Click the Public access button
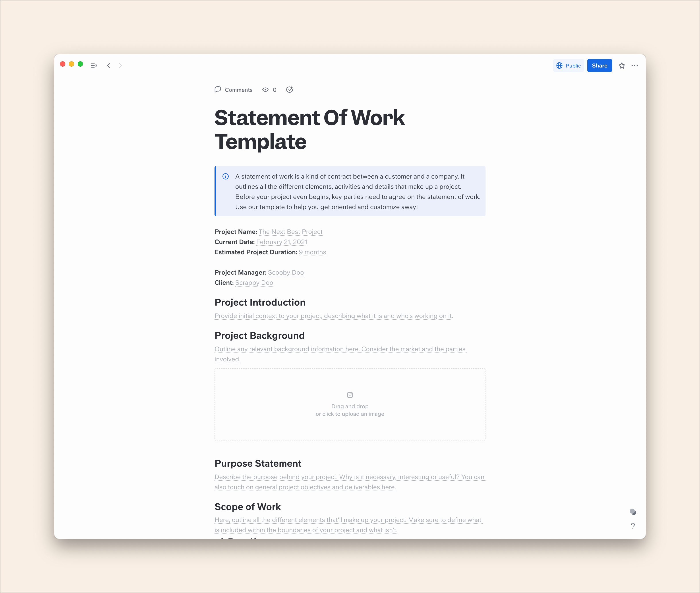The image size is (700, 593). (x=569, y=65)
